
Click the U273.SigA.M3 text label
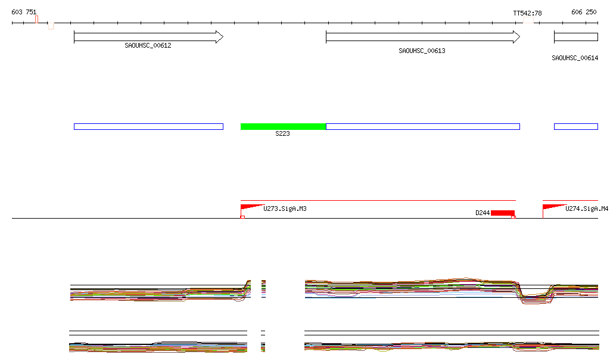click(x=285, y=209)
